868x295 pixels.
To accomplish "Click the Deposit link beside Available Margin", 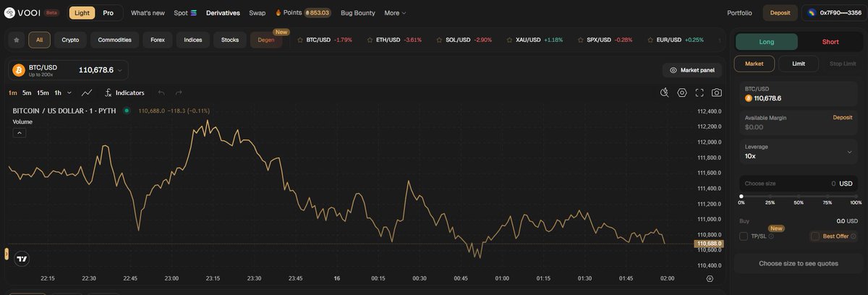I will [x=843, y=117].
